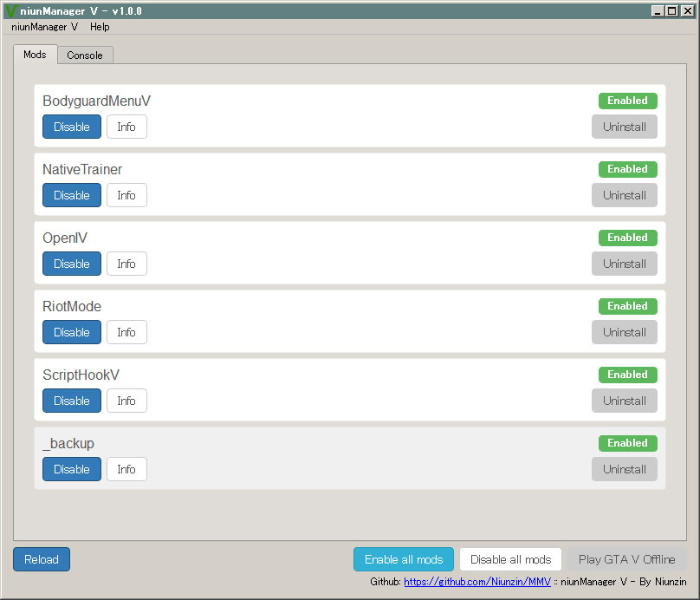Click Play GTA V Offline button
The image size is (700, 600).
tap(626, 559)
